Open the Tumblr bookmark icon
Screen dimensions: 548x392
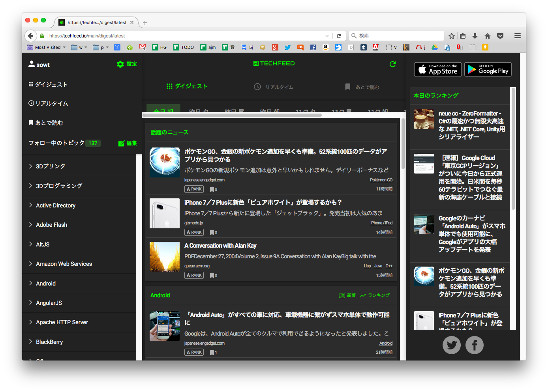(x=364, y=47)
